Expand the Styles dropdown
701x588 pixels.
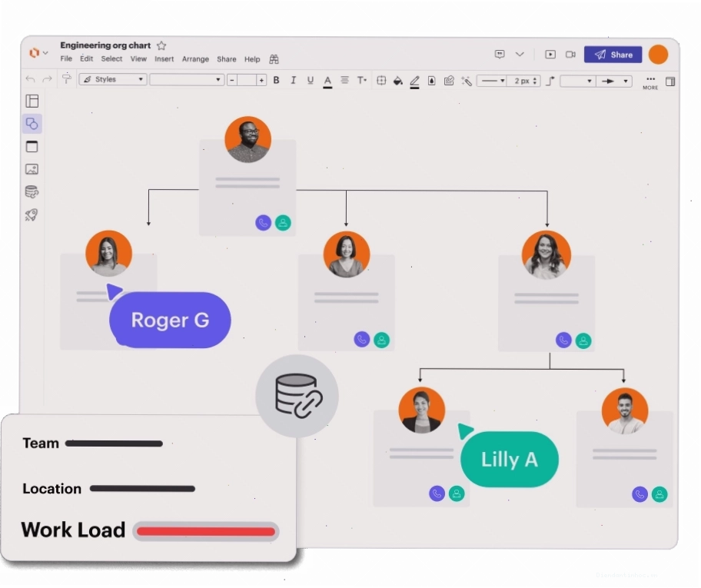coord(113,79)
